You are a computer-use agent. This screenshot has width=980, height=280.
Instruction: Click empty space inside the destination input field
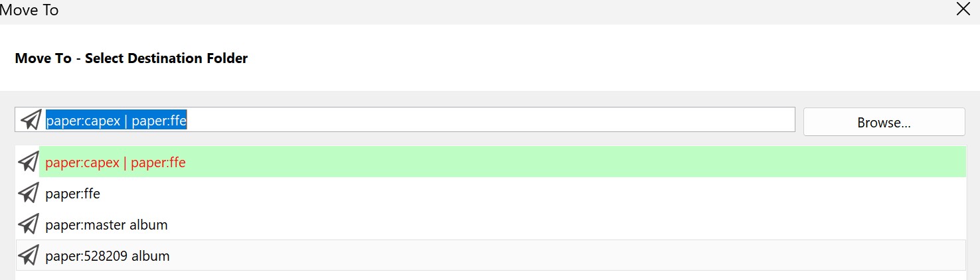(491, 120)
